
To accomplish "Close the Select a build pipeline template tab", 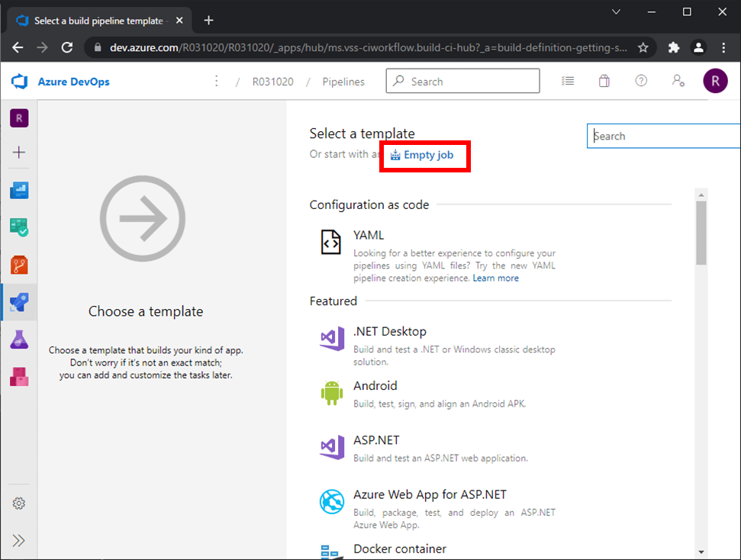I will [179, 21].
